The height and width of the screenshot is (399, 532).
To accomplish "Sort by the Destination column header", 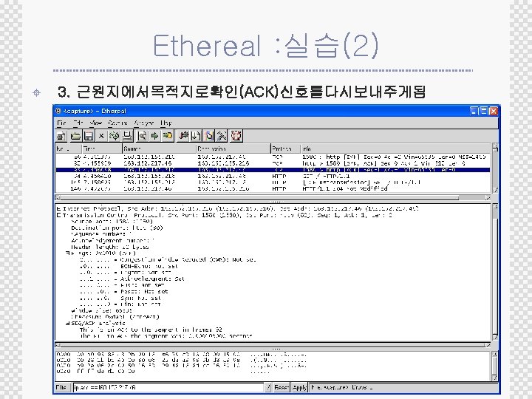I will (233, 149).
